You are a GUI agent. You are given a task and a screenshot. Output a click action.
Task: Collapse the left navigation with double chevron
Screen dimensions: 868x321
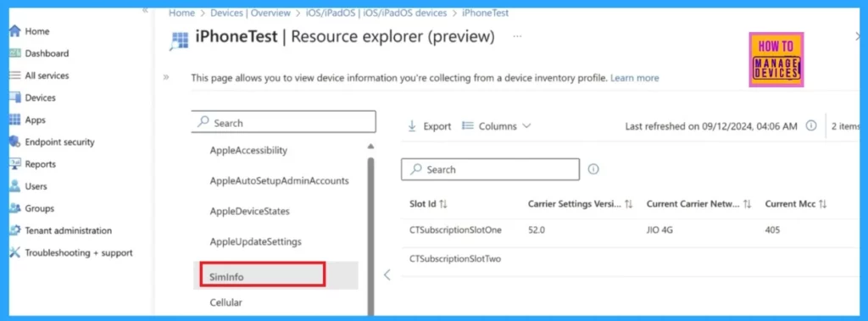(x=145, y=10)
